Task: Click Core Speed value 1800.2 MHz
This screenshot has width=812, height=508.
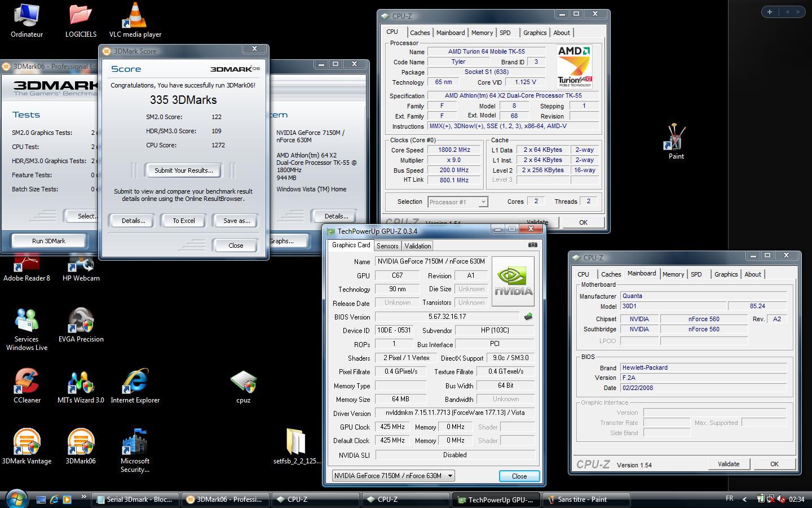Action: point(454,150)
